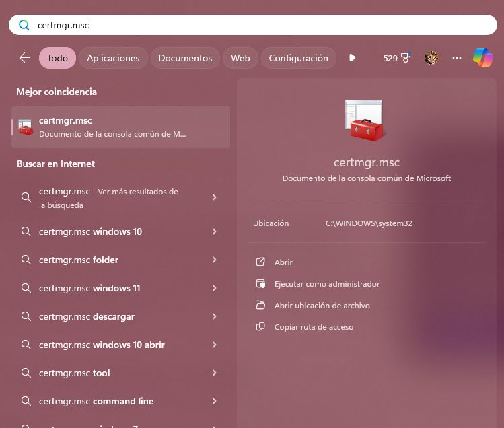
Task: Go back using the left arrow
Action: 25,58
